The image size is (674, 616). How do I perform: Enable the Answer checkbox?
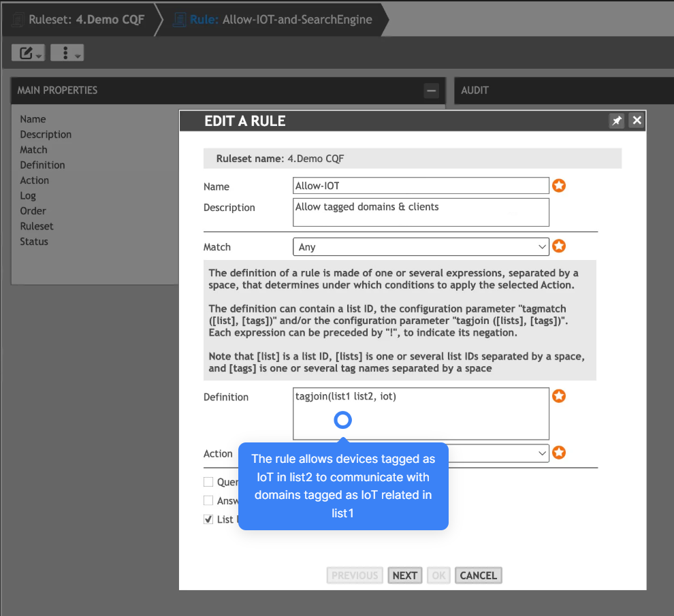pos(208,500)
